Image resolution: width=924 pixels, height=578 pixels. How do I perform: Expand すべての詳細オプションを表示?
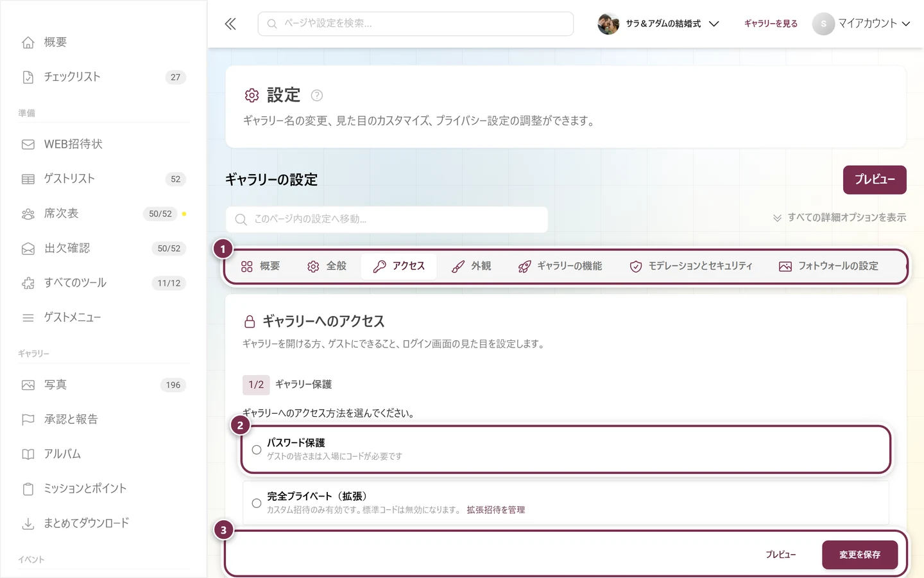[839, 218]
